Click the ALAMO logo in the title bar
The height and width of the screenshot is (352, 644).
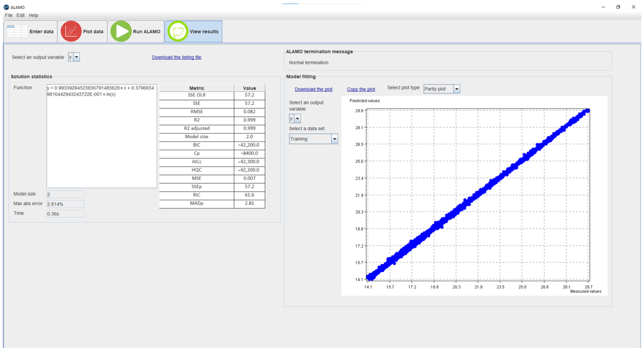point(6,7)
